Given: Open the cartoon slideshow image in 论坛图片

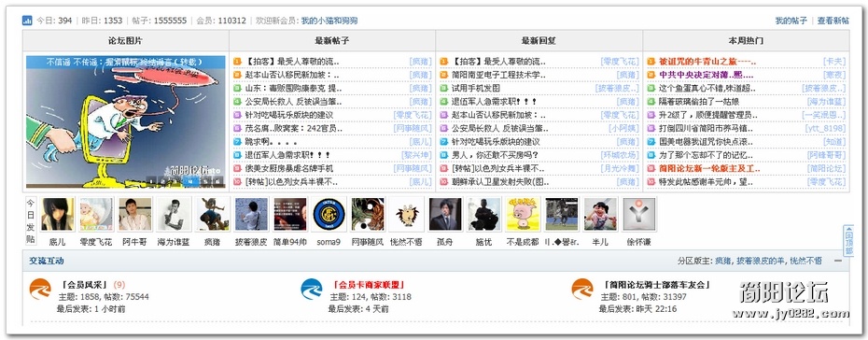Looking at the screenshot, I should (126, 121).
